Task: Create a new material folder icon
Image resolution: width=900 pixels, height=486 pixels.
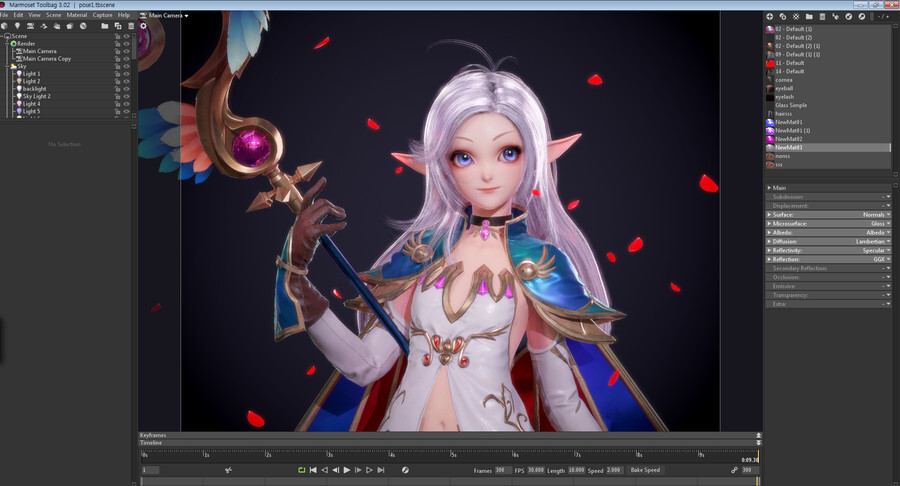Action: (x=809, y=17)
